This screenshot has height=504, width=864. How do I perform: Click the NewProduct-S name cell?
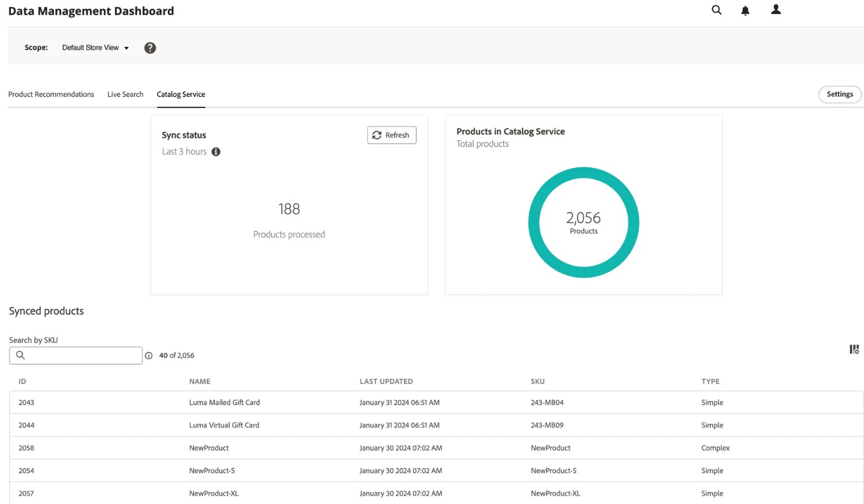tap(212, 471)
